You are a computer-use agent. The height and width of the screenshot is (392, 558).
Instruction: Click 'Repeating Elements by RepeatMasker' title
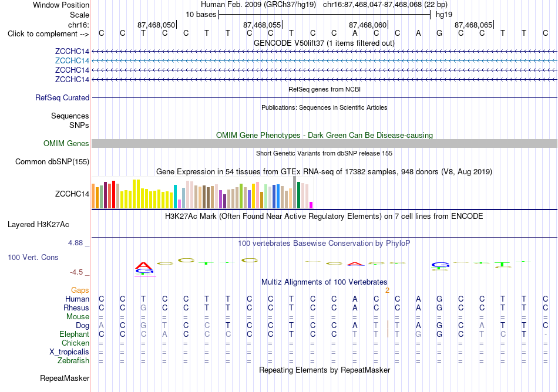(x=324, y=370)
